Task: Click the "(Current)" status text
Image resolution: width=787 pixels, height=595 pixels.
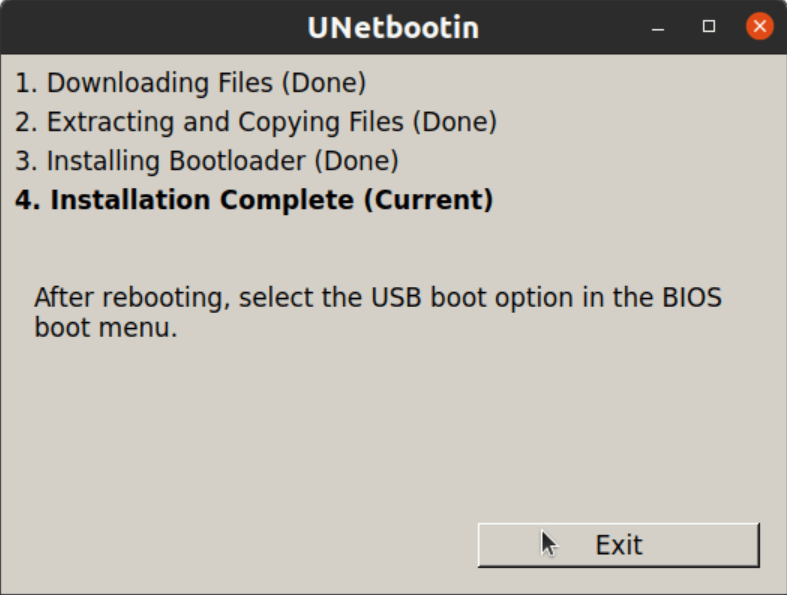Action: point(428,200)
